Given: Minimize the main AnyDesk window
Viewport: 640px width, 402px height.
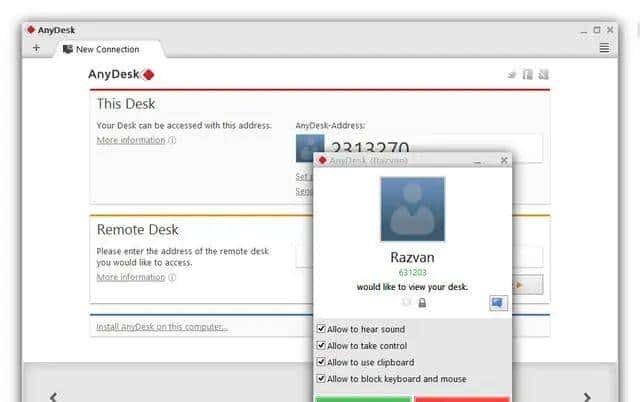Looking at the screenshot, I should [584, 31].
